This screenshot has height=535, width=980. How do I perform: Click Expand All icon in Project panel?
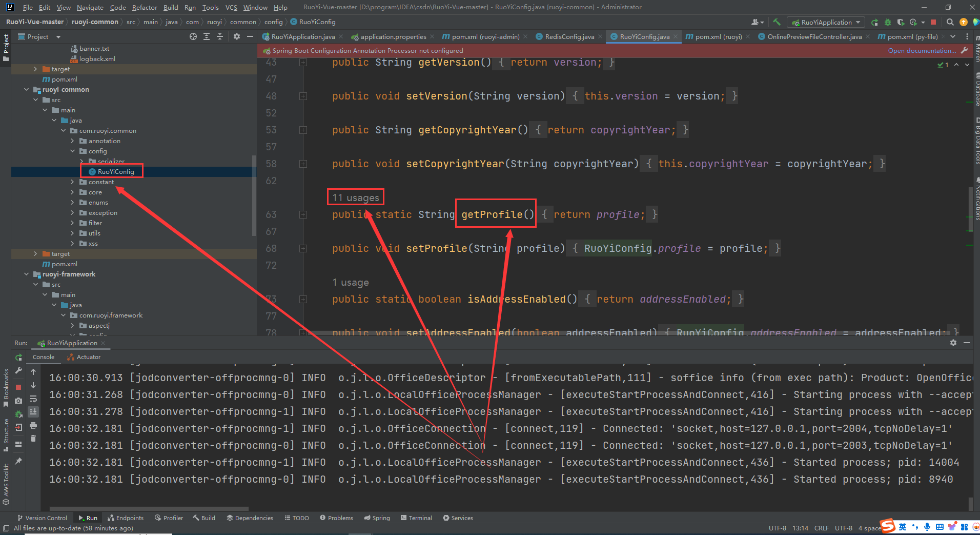207,36
